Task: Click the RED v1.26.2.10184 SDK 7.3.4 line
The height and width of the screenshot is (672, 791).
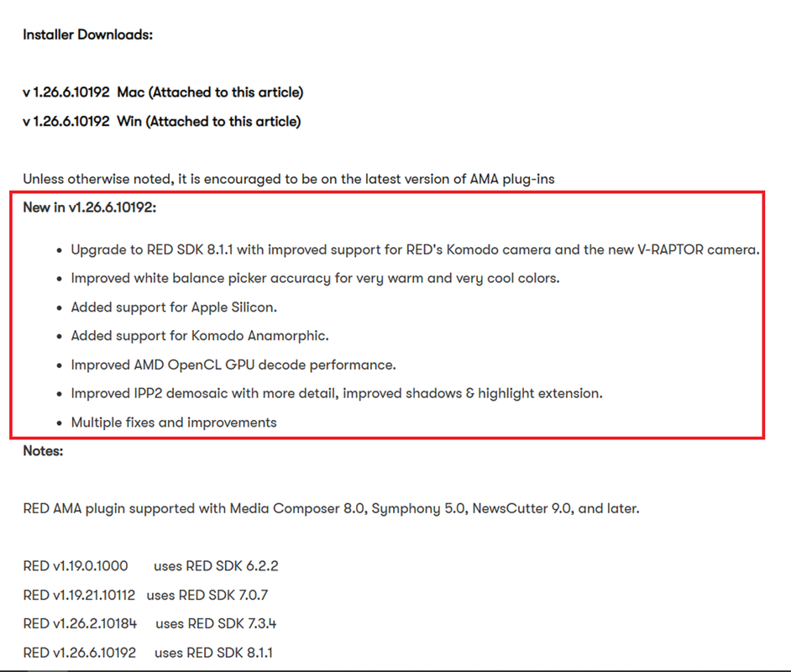Action: (149, 624)
